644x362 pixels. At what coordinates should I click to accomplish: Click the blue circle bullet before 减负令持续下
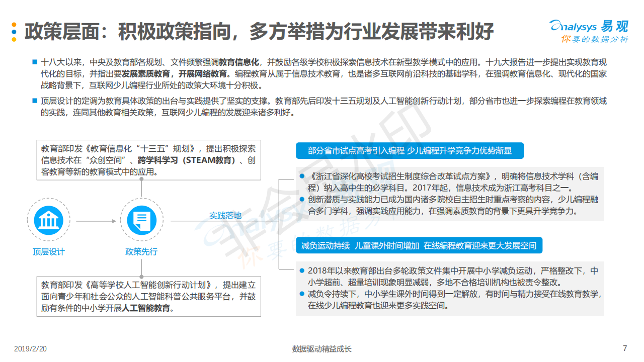(302, 294)
